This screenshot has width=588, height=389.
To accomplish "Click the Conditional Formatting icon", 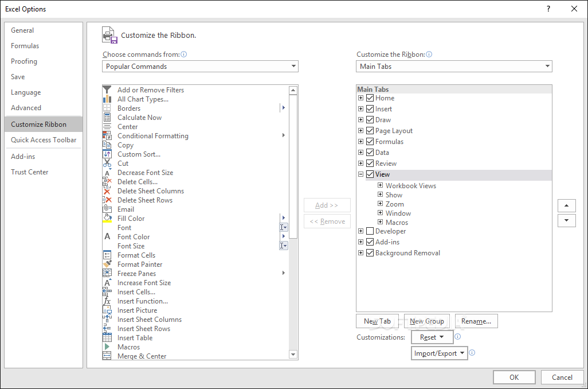I will [x=107, y=135].
